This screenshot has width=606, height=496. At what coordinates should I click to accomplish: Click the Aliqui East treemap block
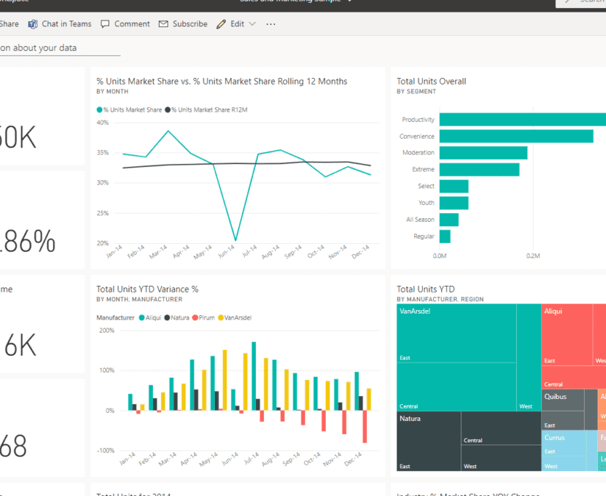(x=567, y=334)
